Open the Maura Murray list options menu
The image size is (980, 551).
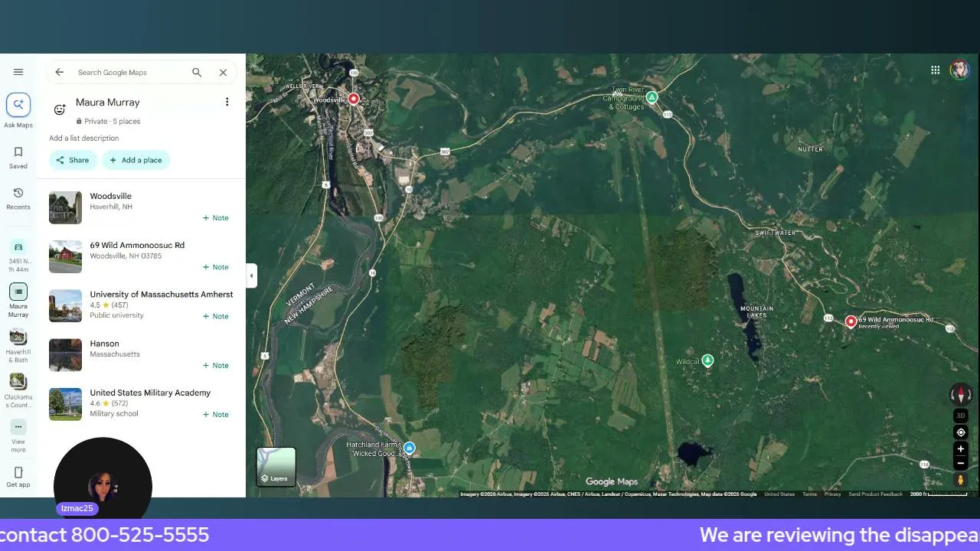point(227,102)
